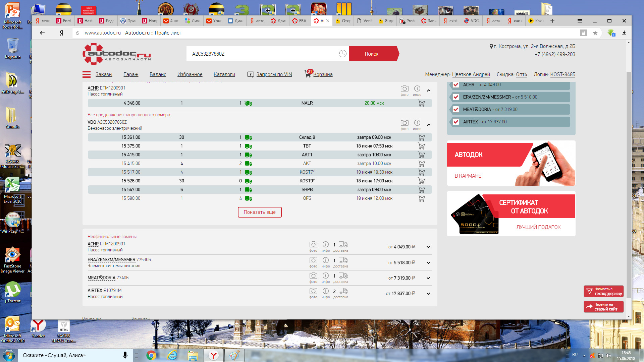Viewport: 644px width, 362px height.
Task: Toggle ERA/ZEN/ZM/MESSMER checkbox in sidebar
Action: click(456, 97)
